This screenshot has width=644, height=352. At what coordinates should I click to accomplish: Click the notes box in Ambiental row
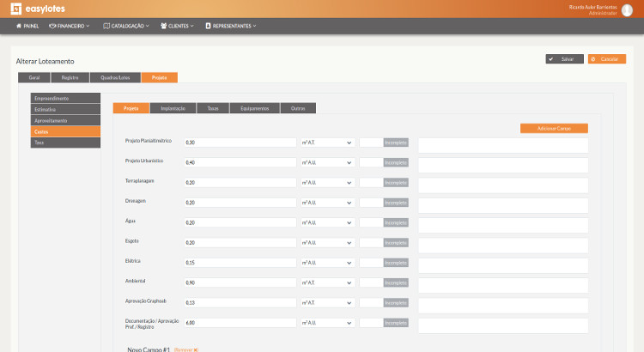[x=503, y=285]
